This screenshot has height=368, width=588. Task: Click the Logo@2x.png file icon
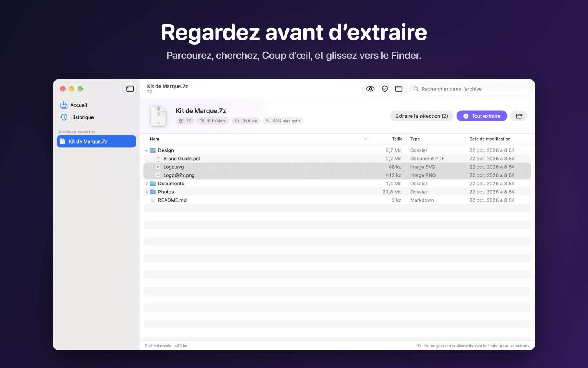(158, 175)
